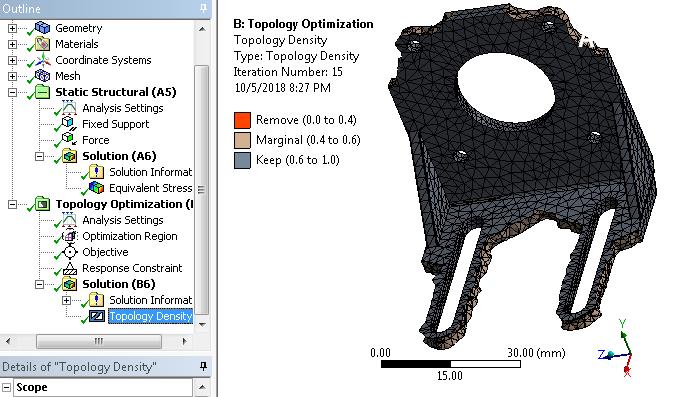
Task: Click the outline scroll down arrow
Action: click(202, 324)
